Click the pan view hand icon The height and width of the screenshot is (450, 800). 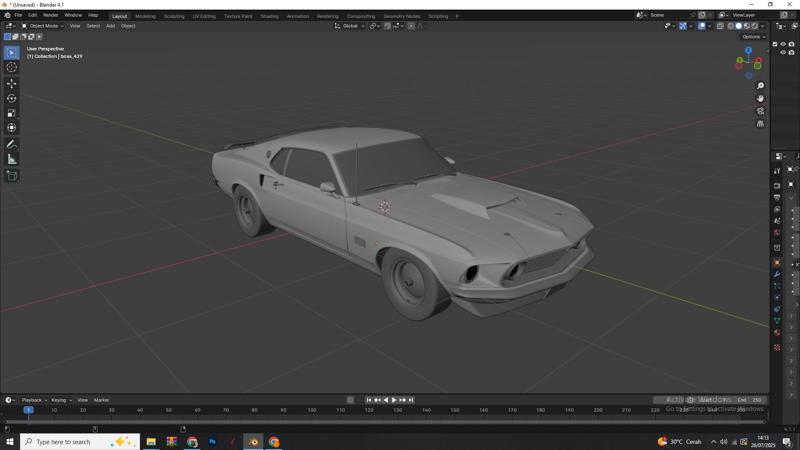(x=760, y=98)
